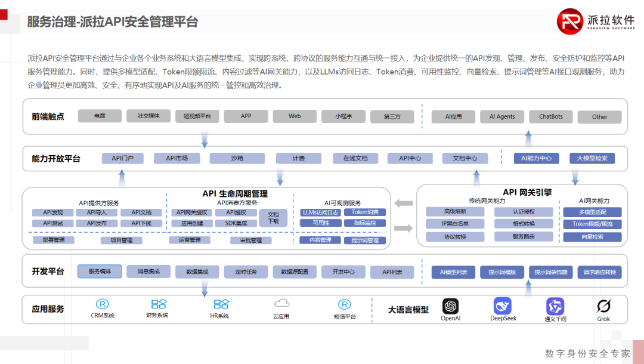The height and width of the screenshot is (364, 644).
Task: Select the 财务系统 icon
Action: (159, 304)
